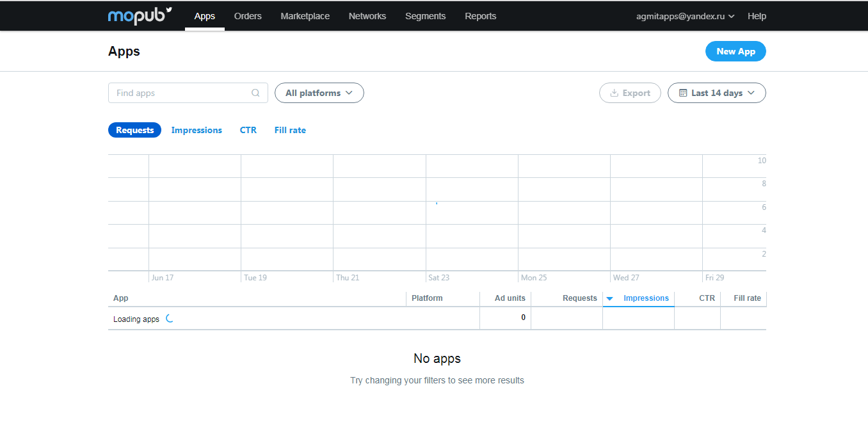Image resolution: width=868 pixels, height=425 pixels.
Task: Click the Apps page heading
Action: [x=124, y=51]
